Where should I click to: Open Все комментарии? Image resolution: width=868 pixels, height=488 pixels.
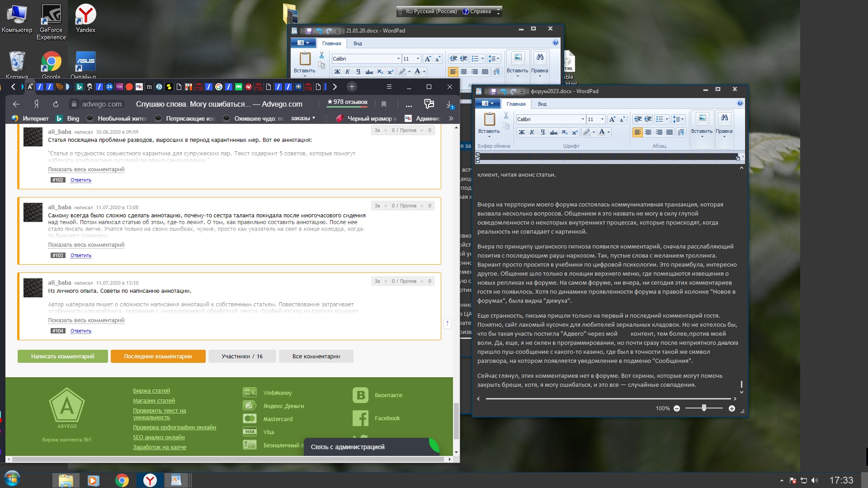coord(316,357)
